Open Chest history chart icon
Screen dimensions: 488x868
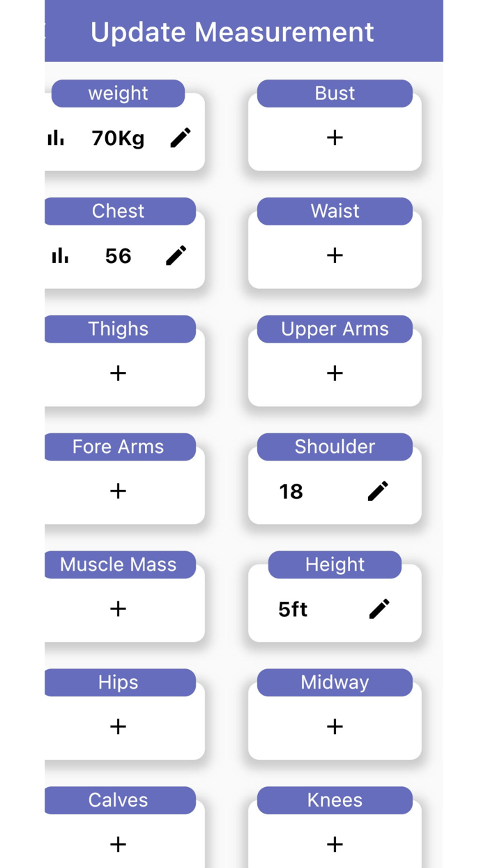click(x=61, y=256)
